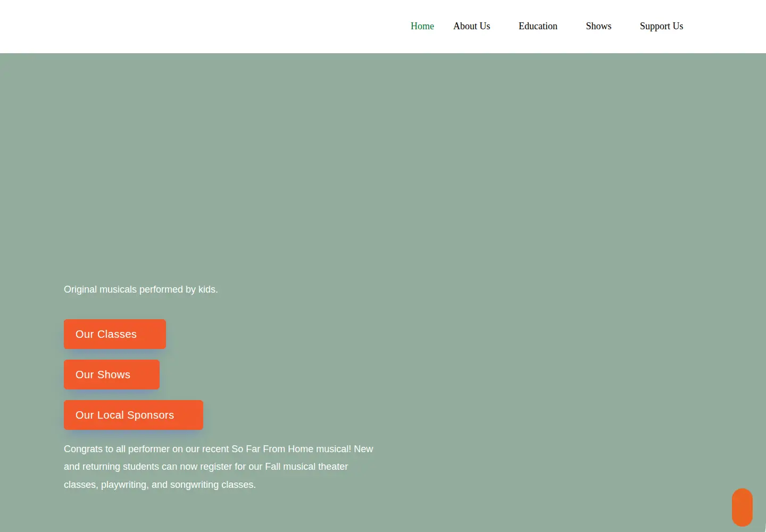Open the Home nav link

(x=422, y=26)
